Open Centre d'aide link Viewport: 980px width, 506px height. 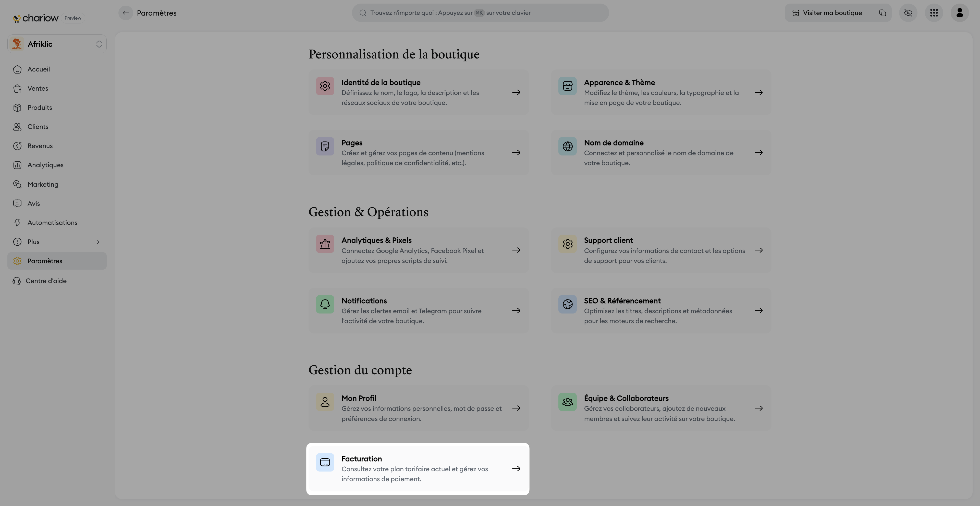point(46,281)
